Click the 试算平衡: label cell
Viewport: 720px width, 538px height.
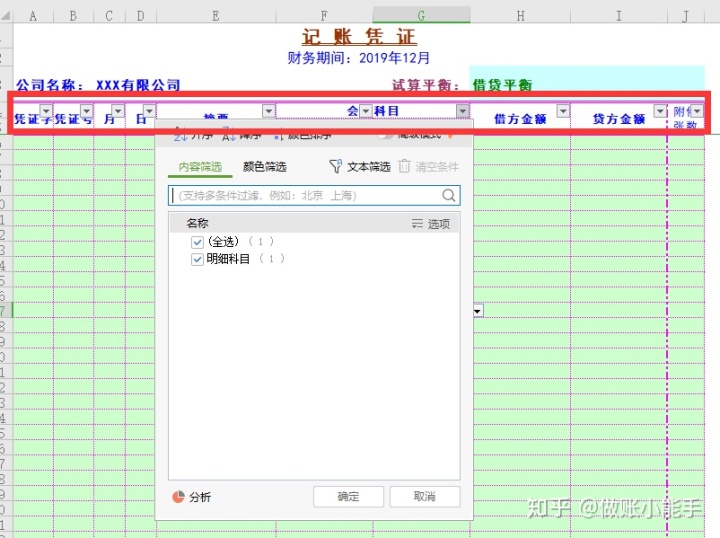[426, 85]
